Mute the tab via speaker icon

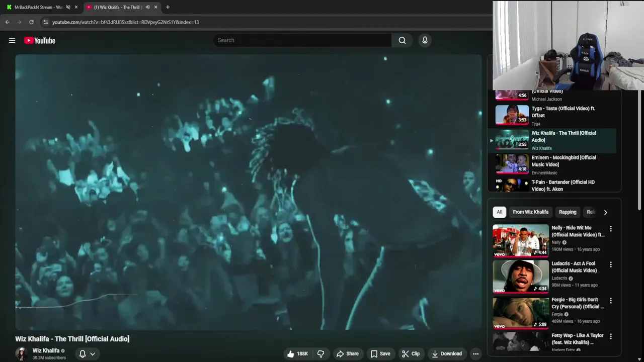point(147,7)
